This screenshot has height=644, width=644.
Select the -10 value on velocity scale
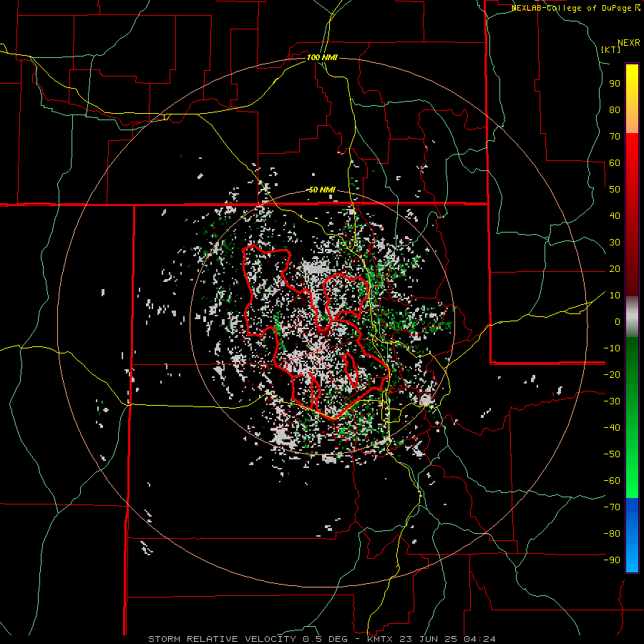612,348
